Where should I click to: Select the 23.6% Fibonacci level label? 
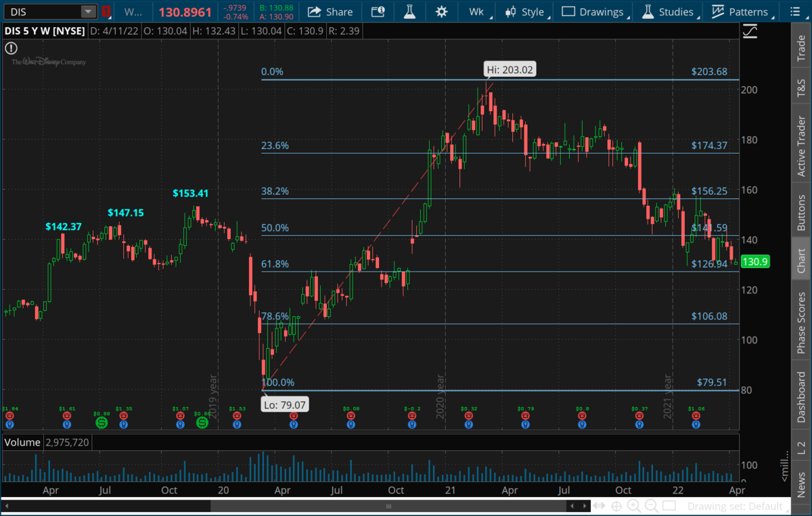pyautogui.click(x=275, y=146)
